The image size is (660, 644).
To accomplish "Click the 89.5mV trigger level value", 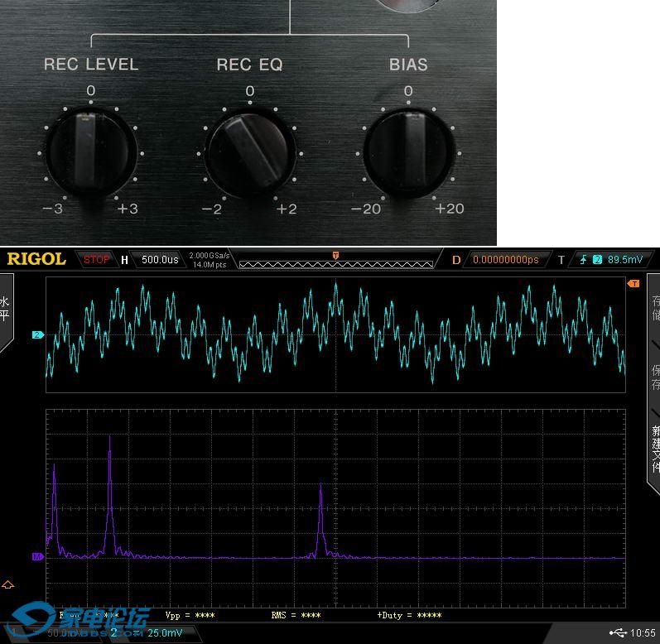I will coord(625,260).
